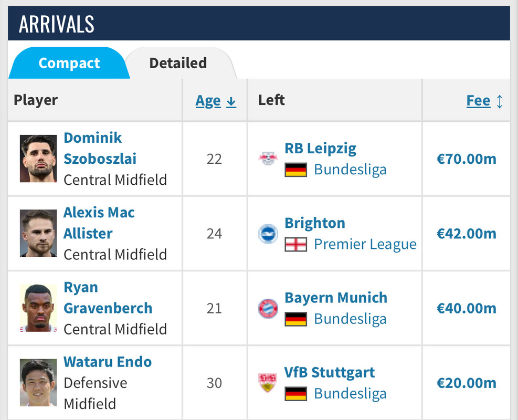Open the Bayern Munich club link
518x420 pixels.
pos(336,298)
